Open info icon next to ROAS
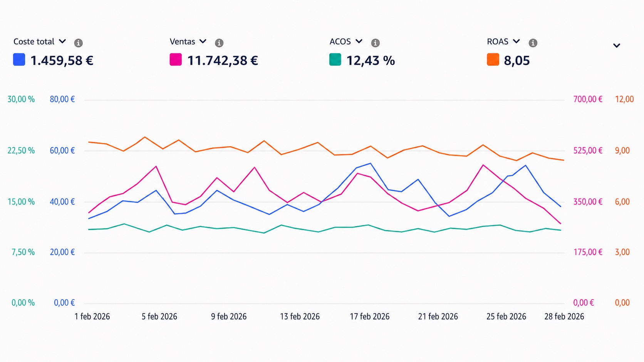The image size is (644, 362). (533, 43)
